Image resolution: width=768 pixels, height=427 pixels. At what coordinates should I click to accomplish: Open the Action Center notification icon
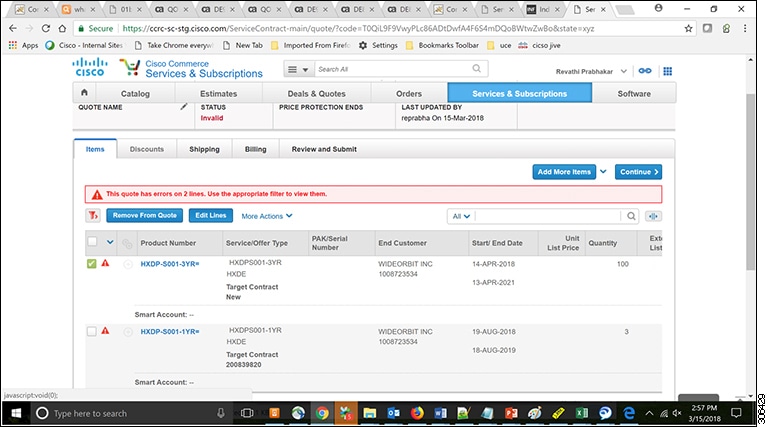coord(736,413)
